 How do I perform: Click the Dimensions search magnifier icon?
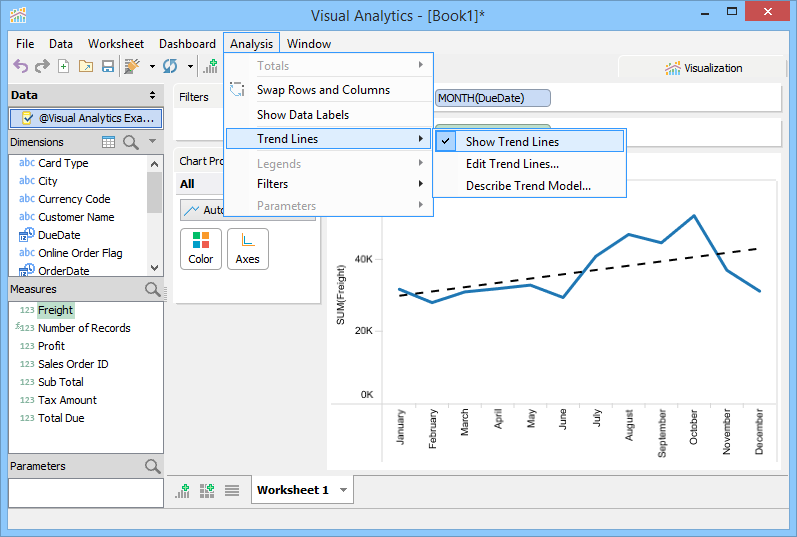[x=131, y=142]
